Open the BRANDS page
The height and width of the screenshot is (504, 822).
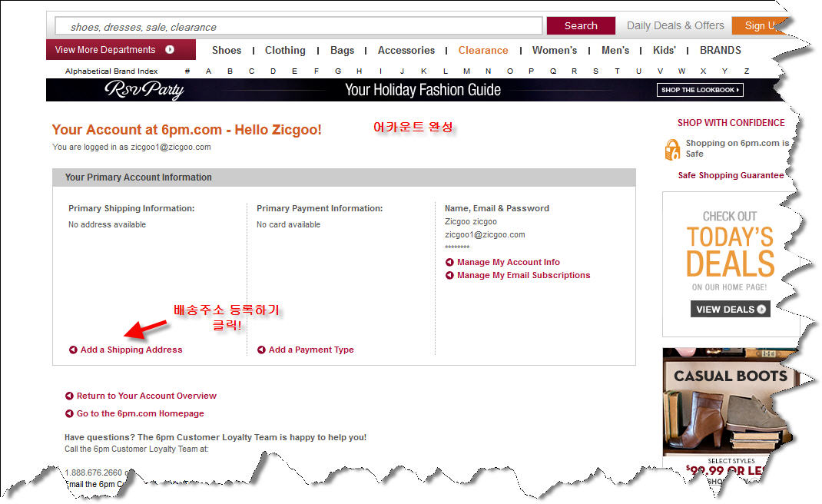click(721, 51)
